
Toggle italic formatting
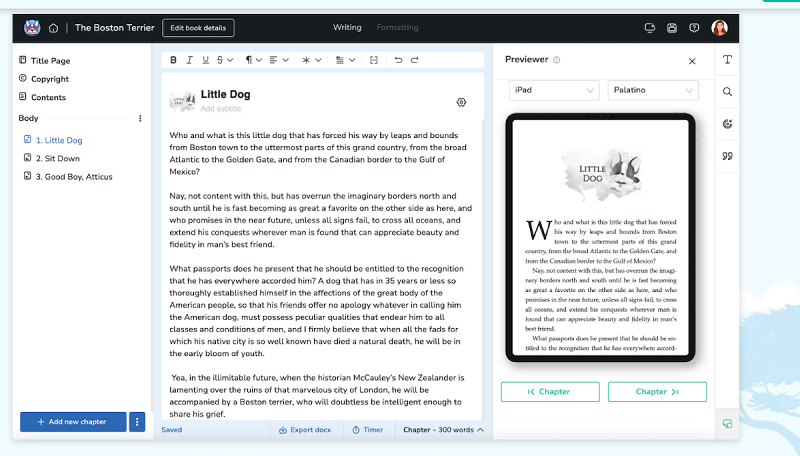point(189,60)
